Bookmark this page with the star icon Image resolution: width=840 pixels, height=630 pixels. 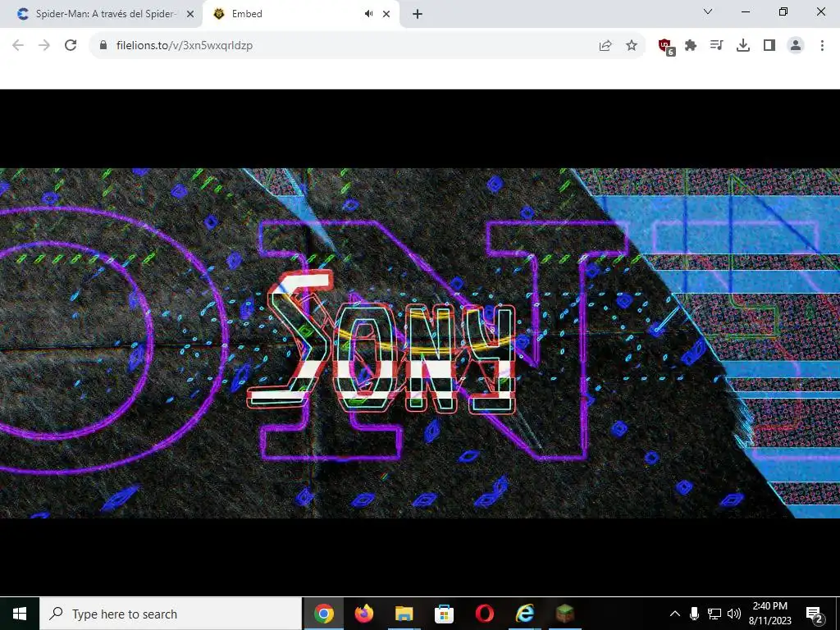(x=632, y=46)
